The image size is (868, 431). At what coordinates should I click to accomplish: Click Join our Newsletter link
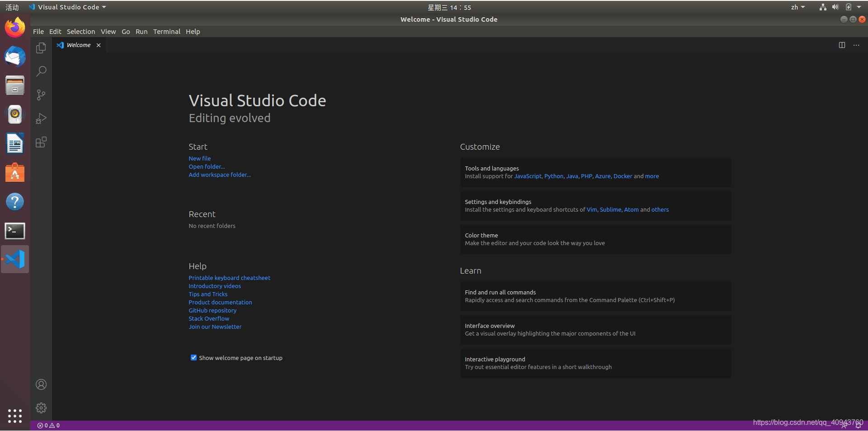click(x=215, y=327)
